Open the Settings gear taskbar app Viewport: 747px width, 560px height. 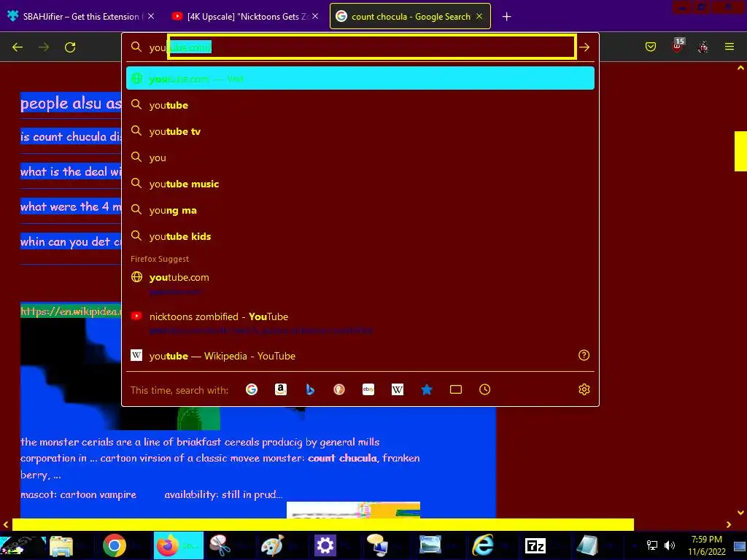(x=325, y=545)
